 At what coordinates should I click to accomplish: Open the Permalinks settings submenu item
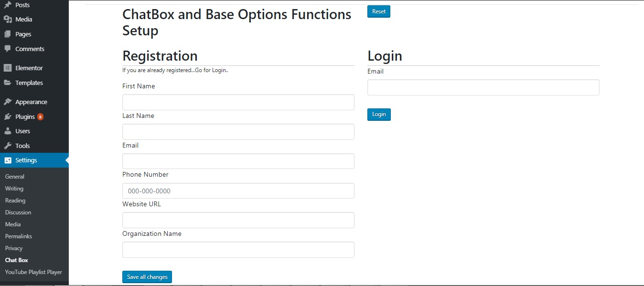(x=19, y=236)
